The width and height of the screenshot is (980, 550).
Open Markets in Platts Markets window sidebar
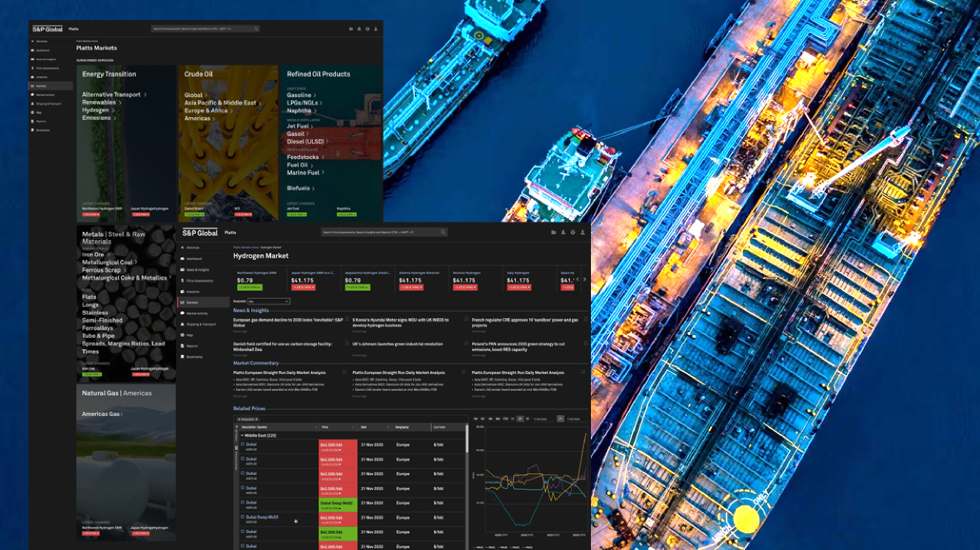pyautogui.click(x=51, y=86)
